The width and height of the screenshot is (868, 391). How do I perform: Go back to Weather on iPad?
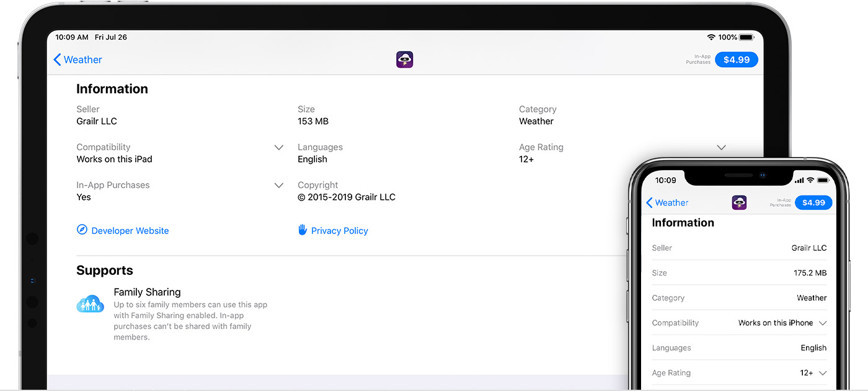tap(77, 60)
